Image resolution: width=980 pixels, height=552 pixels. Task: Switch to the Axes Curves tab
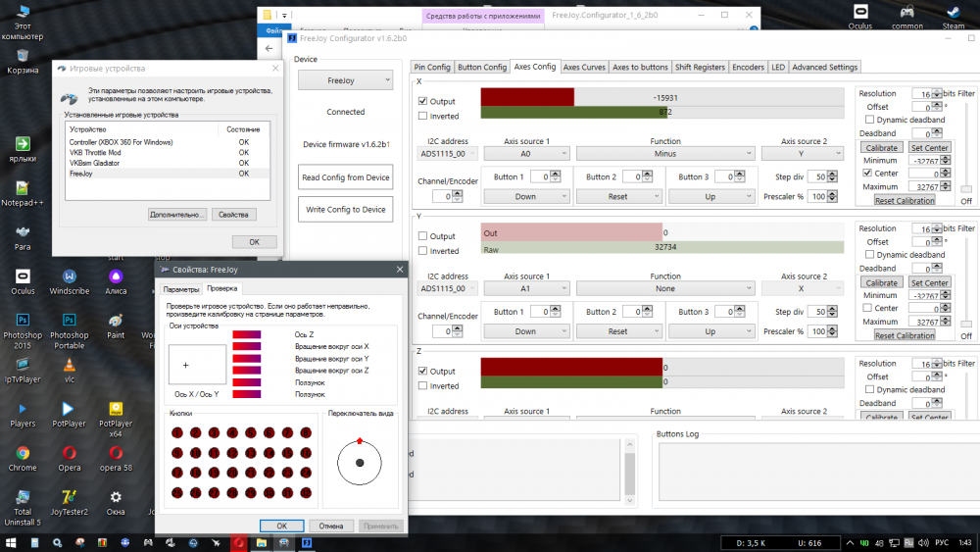[584, 67]
